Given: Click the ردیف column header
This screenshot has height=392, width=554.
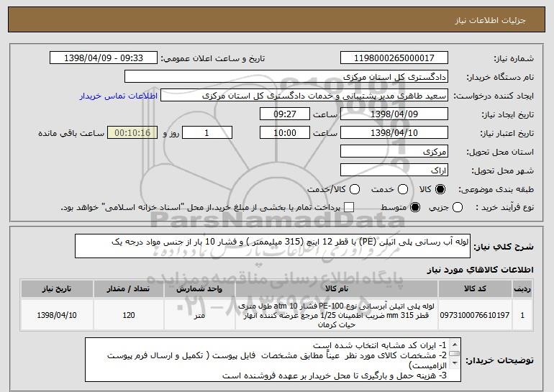Looking at the screenshot, I should 522,289.
